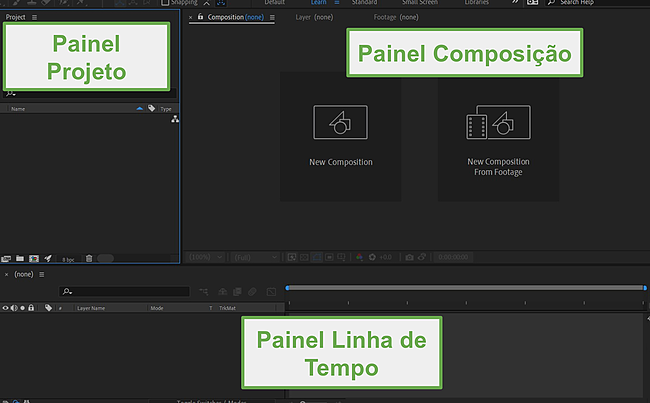Screen dimensions: 650x403
Task: Switch to the Libraries workspace
Action: pos(476,2)
